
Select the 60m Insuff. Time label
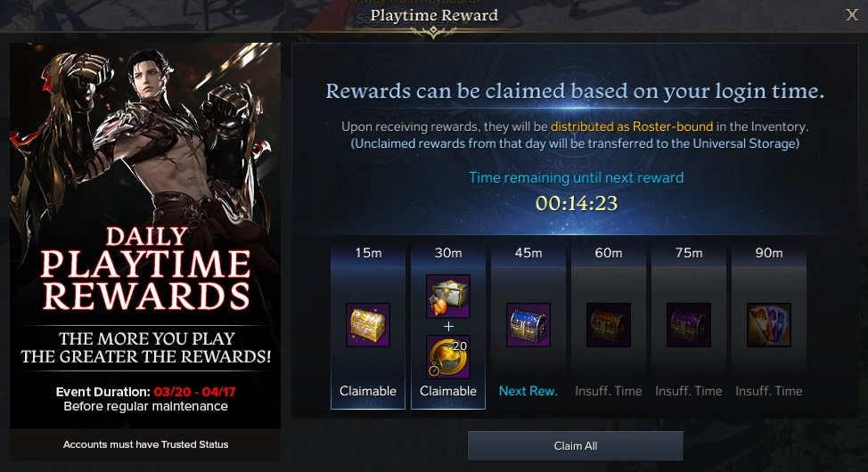609,391
